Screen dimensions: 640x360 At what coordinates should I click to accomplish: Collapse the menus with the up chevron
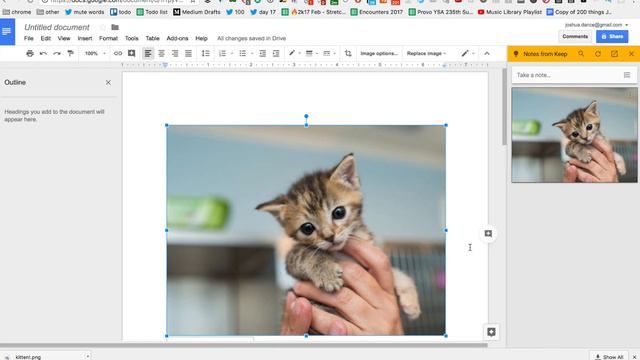point(487,53)
